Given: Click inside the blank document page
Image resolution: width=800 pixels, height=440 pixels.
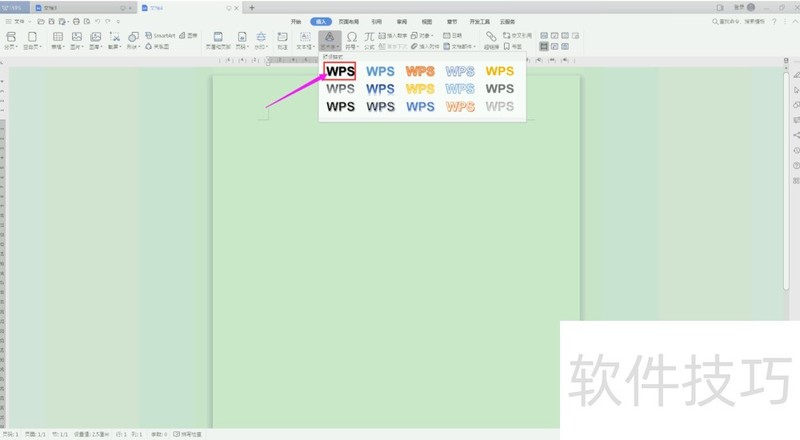Looking at the screenshot, I should [x=396, y=251].
